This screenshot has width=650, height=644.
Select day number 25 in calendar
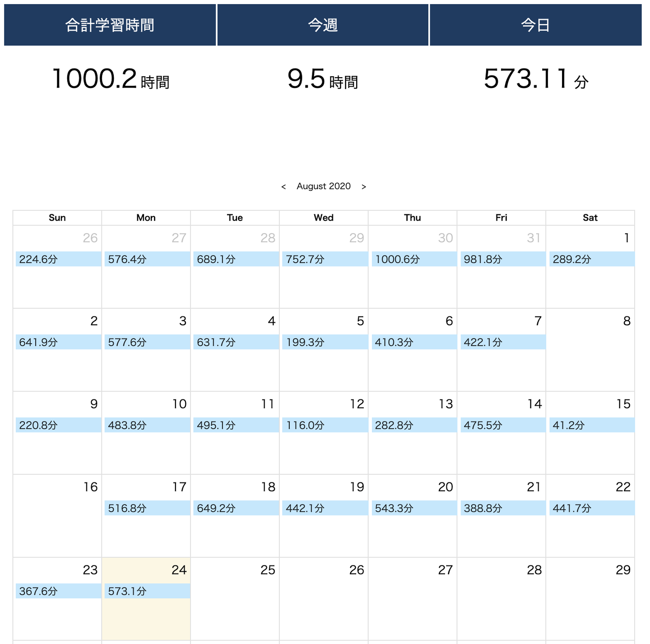[x=268, y=570]
